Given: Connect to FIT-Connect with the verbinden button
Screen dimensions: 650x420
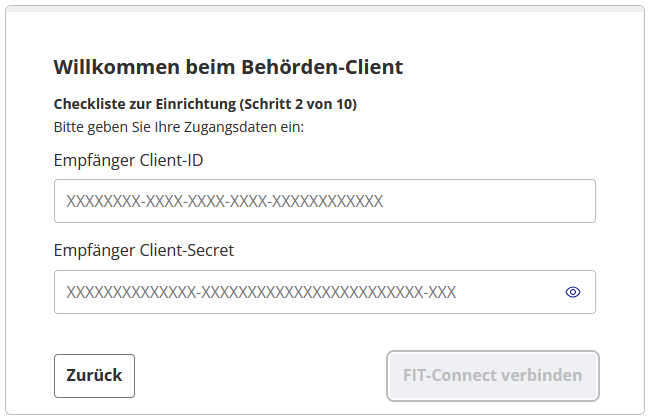Looking at the screenshot, I should 492,376.
